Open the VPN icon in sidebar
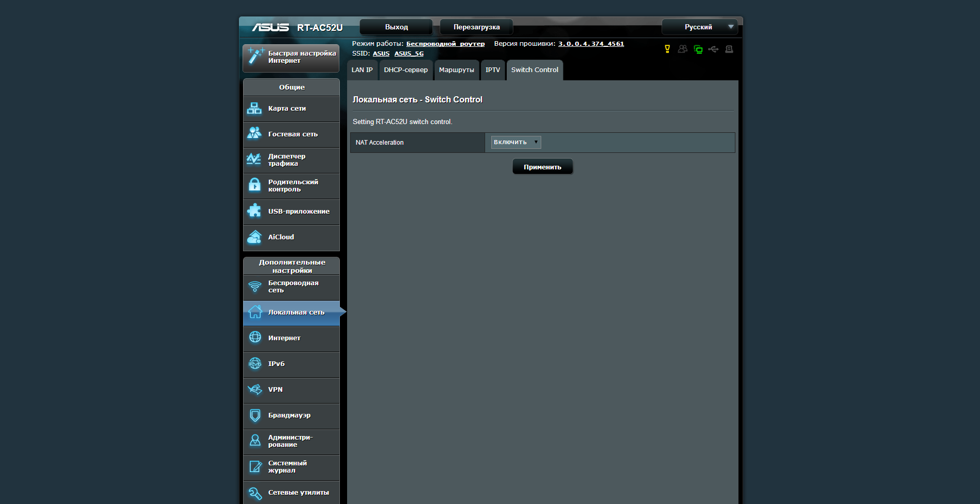 [x=255, y=389]
